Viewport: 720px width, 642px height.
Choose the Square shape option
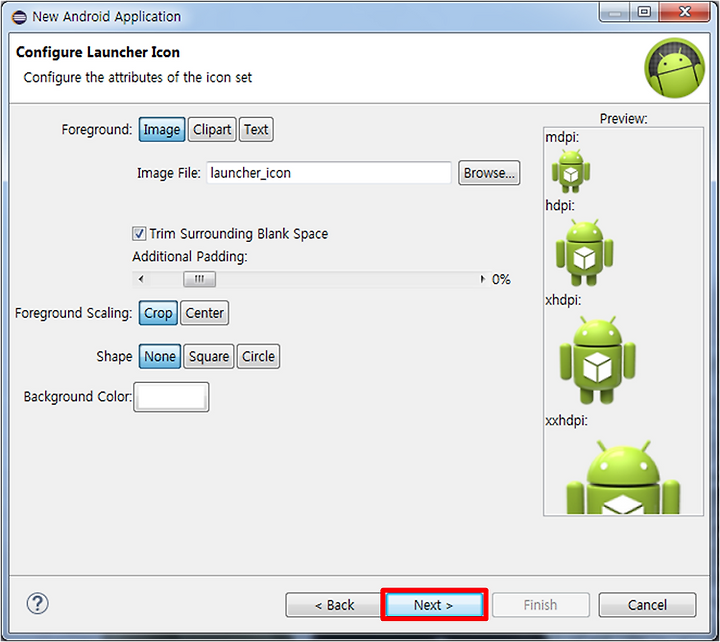click(x=209, y=356)
